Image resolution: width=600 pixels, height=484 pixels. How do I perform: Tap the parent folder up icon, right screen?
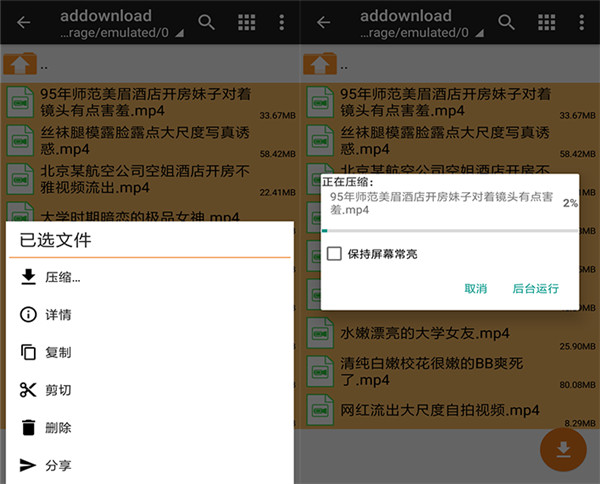coord(320,64)
